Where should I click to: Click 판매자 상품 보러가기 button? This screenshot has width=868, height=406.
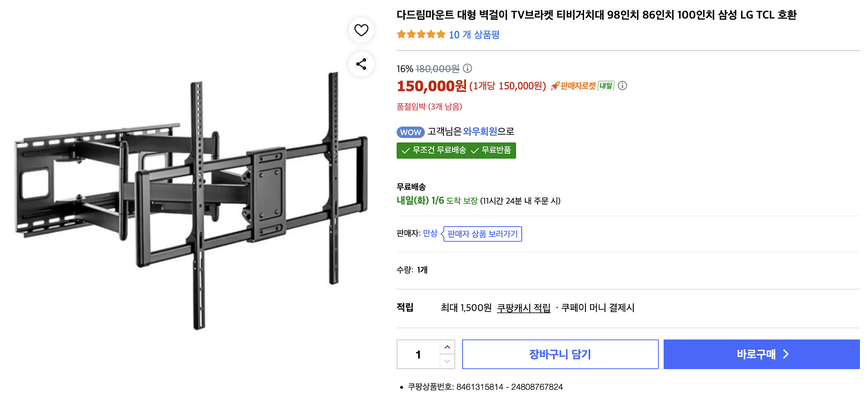tap(482, 234)
